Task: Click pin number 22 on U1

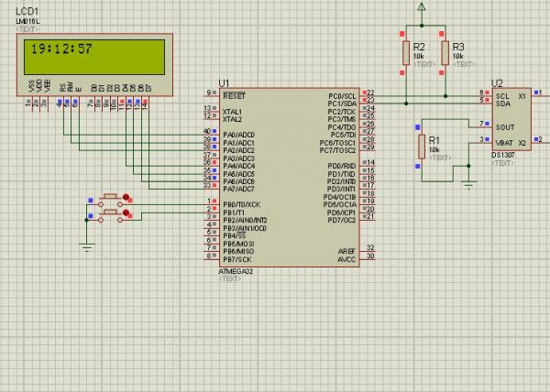Action: click(x=370, y=93)
